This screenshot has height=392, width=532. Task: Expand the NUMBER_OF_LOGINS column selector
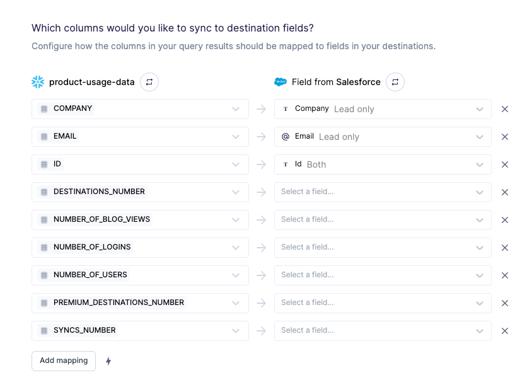click(x=236, y=247)
